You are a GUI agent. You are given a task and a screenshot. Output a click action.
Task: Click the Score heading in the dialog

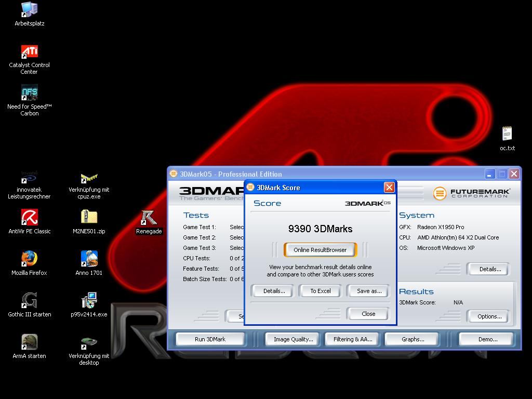[x=268, y=203]
